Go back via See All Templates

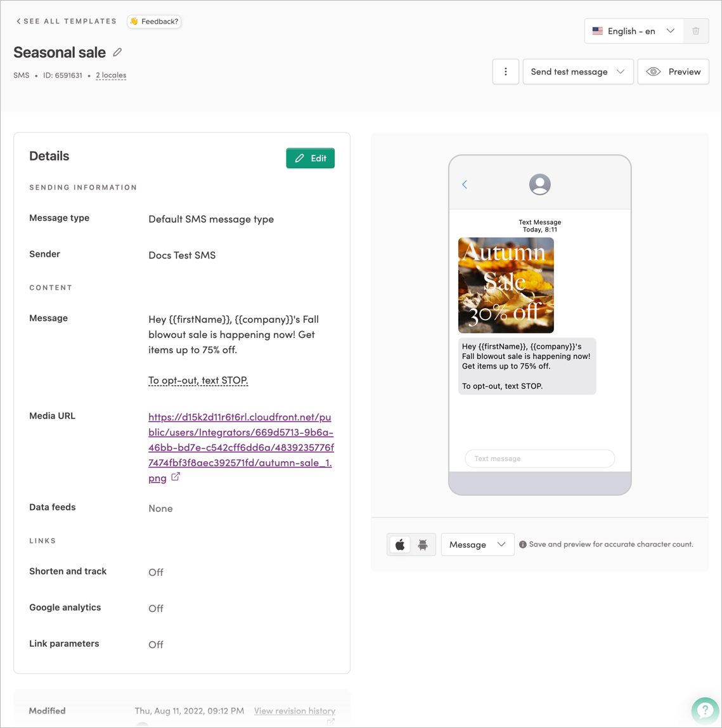67,22
